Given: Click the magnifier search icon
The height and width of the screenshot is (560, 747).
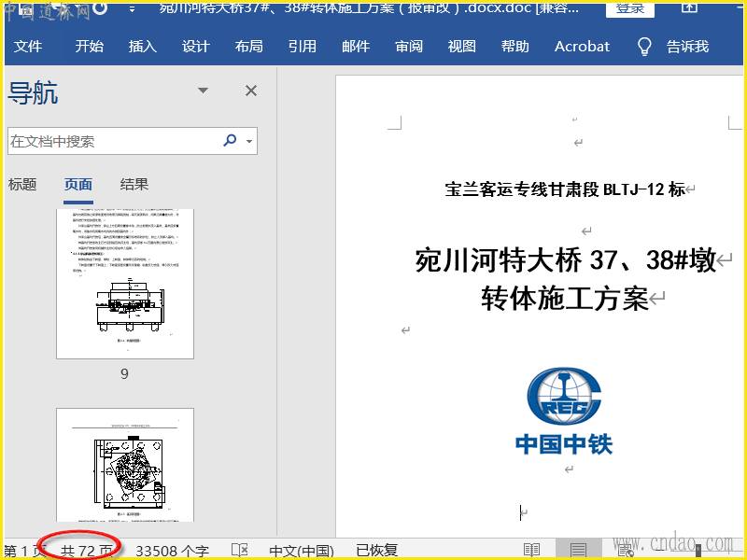Looking at the screenshot, I should coord(230,141).
